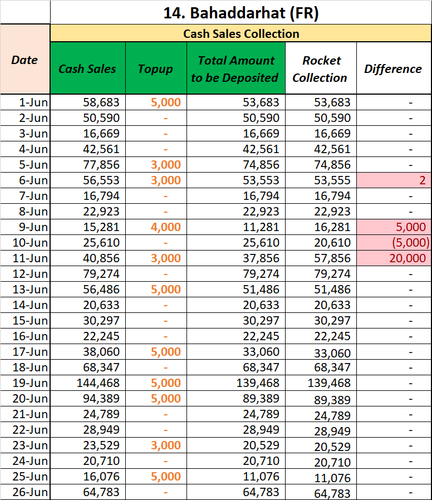Select the 57,856 Rocket Collection cell

(321, 258)
